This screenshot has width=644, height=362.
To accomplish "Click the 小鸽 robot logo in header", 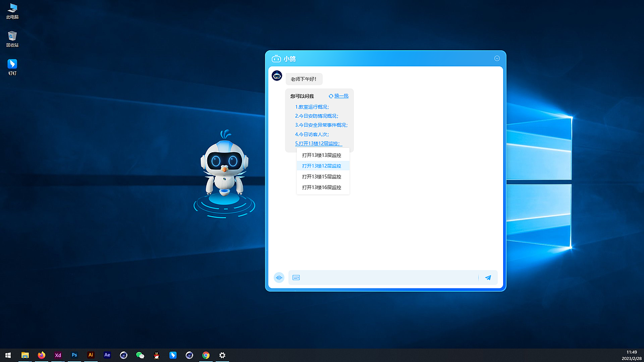I will tap(276, 58).
